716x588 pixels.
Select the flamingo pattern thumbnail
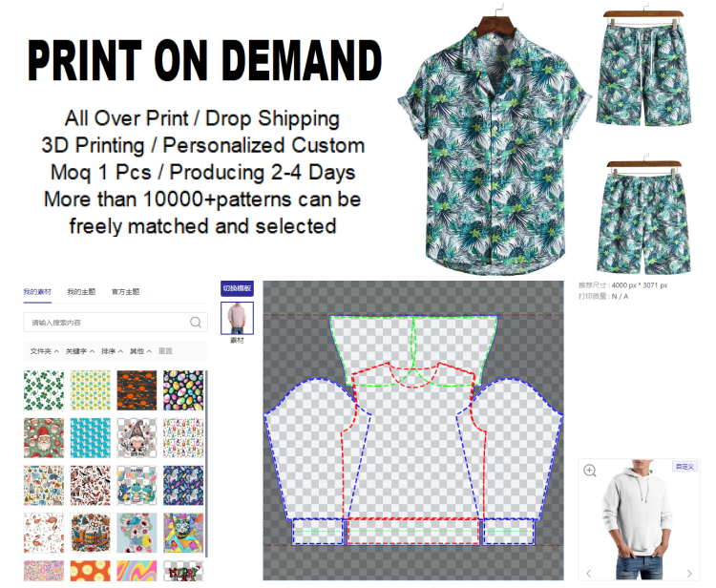click(x=44, y=533)
